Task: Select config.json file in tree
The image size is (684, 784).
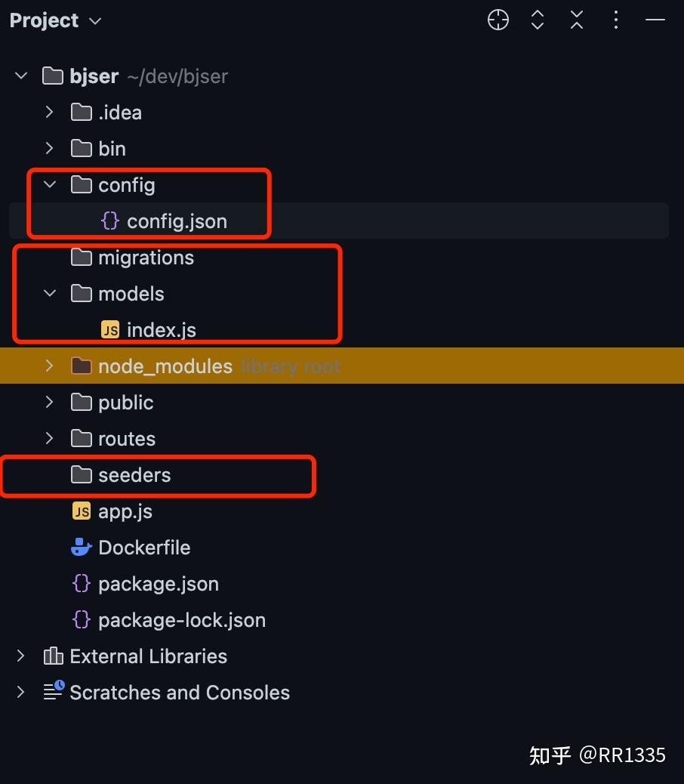Action: [x=177, y=221]
